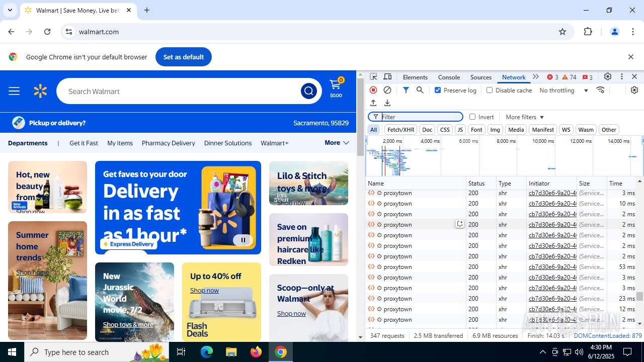
Task: Open the Chrome three-dot menu
Action: click(633, 32)
